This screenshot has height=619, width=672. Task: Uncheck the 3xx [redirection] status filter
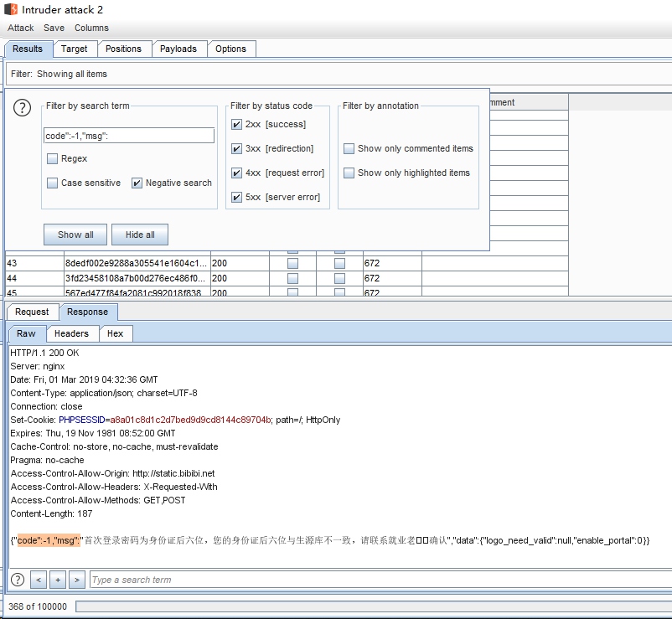pos(236,148)
